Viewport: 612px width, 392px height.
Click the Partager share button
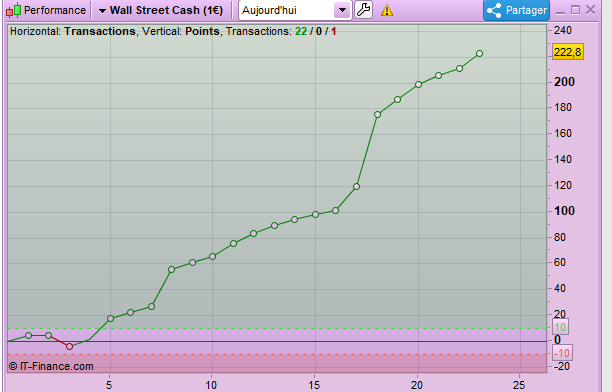point(516,10)
